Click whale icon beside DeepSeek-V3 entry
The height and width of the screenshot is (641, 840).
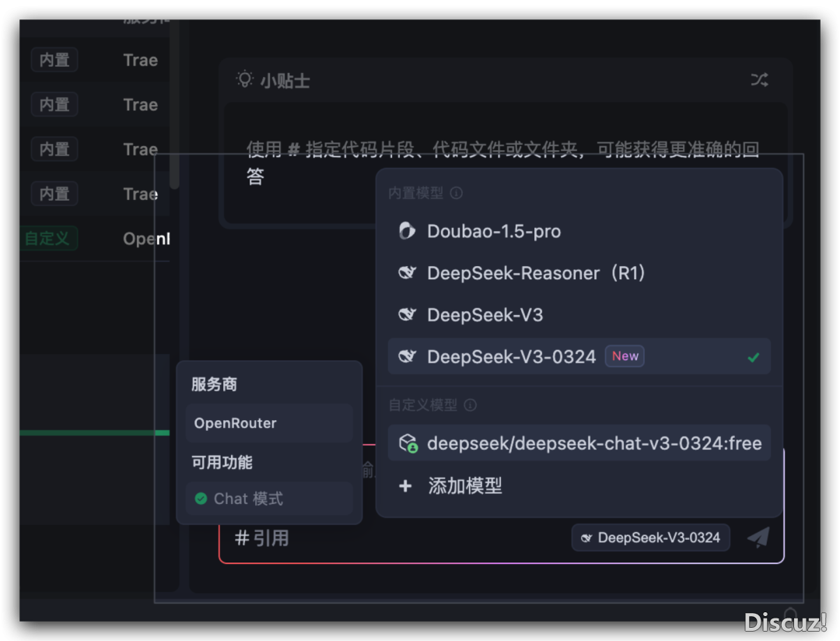pos(407,314)
